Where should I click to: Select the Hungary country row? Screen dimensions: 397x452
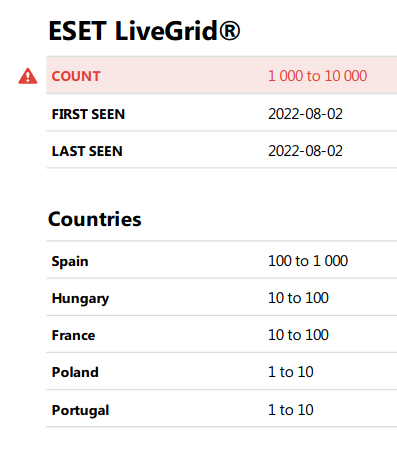[222, 297]
